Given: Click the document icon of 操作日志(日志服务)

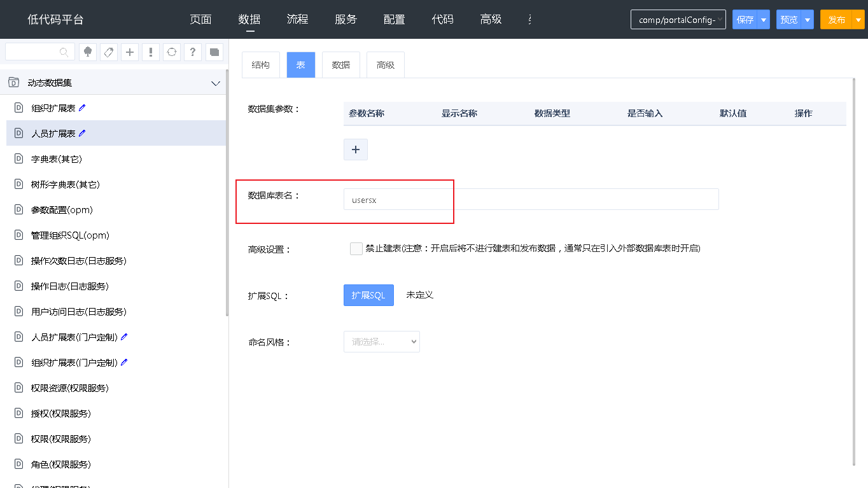Looking at the screenshot, I should click(18, 286).
